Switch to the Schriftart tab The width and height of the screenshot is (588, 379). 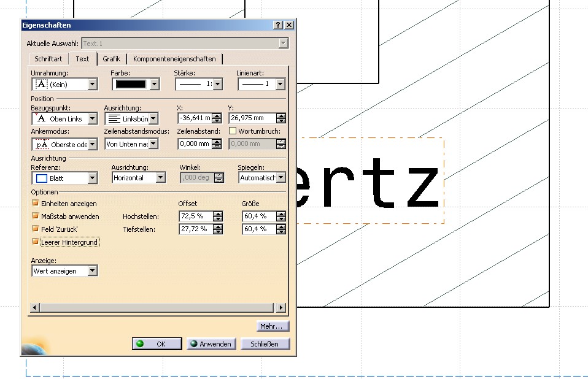(48, 59)
